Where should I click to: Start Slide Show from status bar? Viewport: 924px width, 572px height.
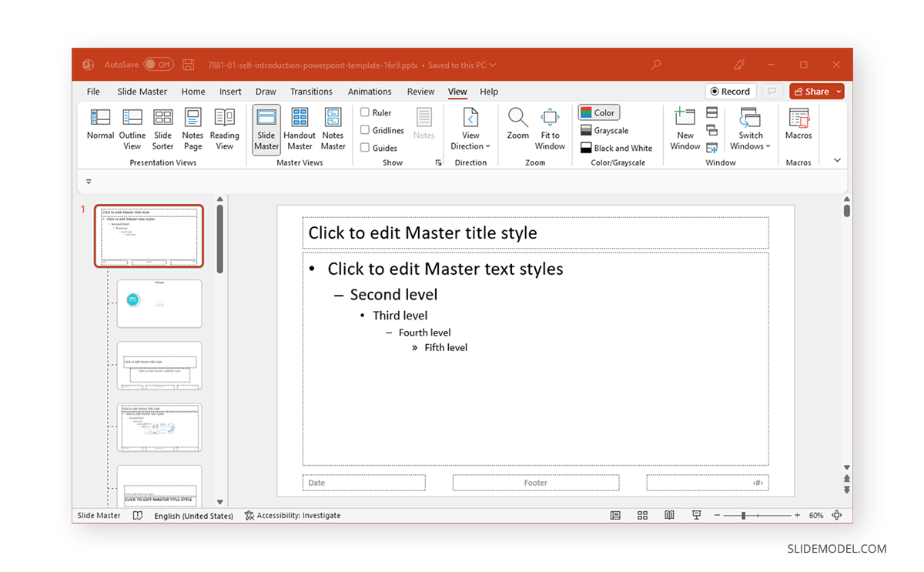pos(697,515)
